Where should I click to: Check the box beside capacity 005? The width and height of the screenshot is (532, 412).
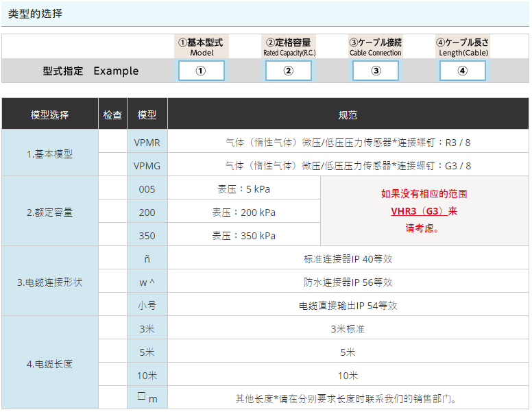[x=112, y=189]
